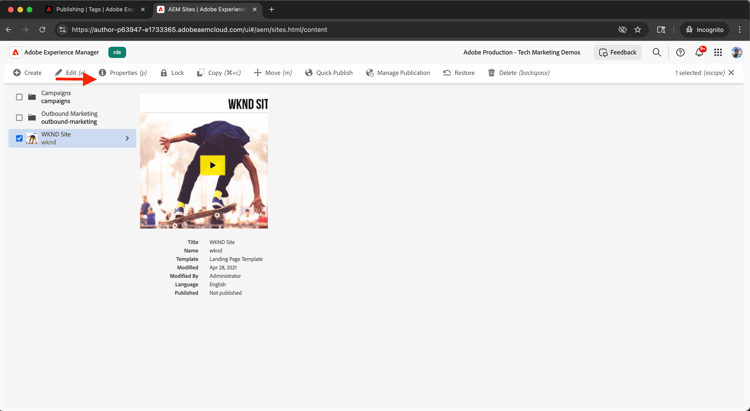Screen dimensions: 750x411
Task: Open the solutions grid switcher icon
Action: point(718,53)
